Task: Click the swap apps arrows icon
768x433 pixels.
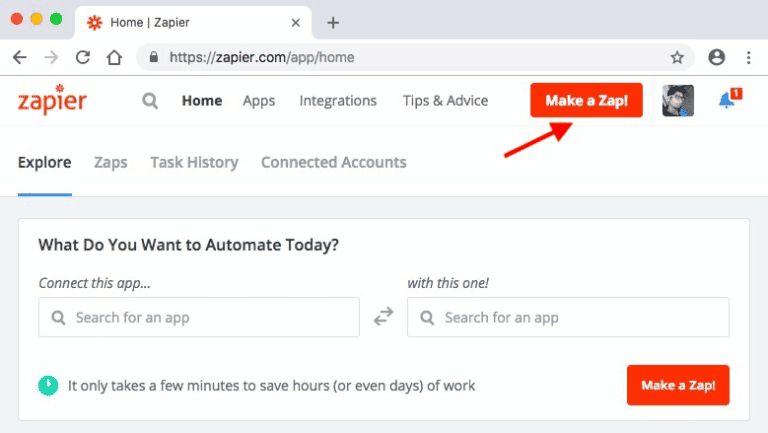Action: pos(384,316)
